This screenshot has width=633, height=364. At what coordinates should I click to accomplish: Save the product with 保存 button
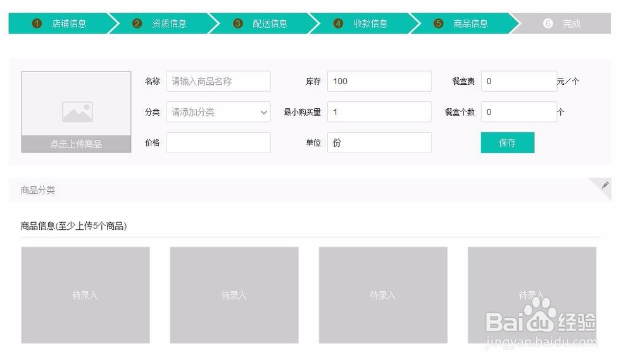coord(508,142)
